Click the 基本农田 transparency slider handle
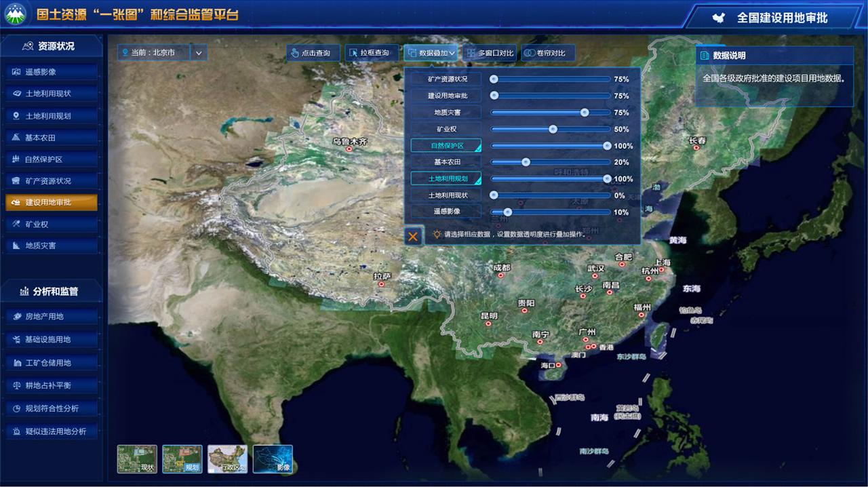The height and width of the screenshot is (487, 868). 526,162
